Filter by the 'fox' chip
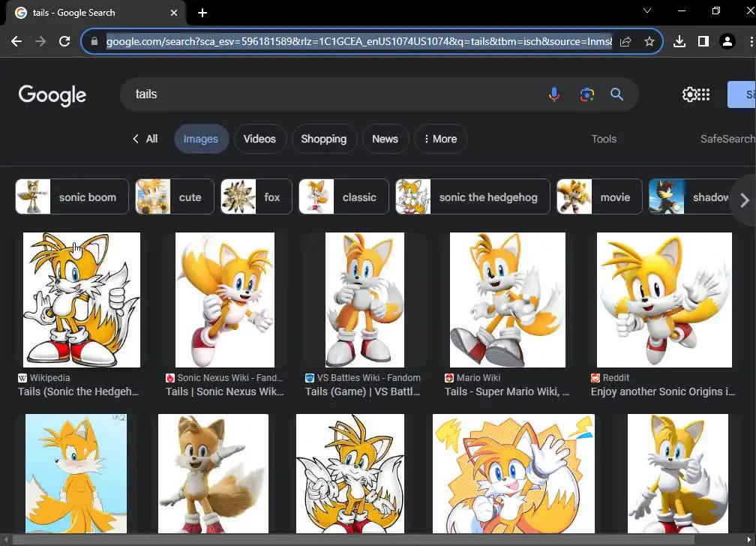The image size is (756, 546). click(256, 196)
